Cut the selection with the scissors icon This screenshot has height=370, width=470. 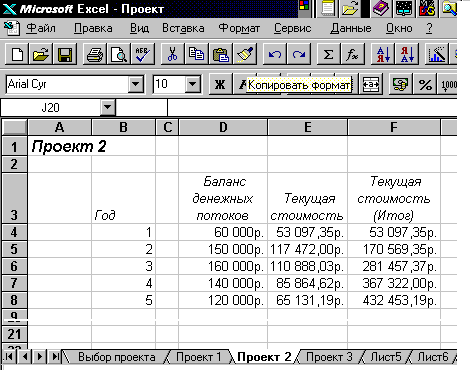[173, 54]
